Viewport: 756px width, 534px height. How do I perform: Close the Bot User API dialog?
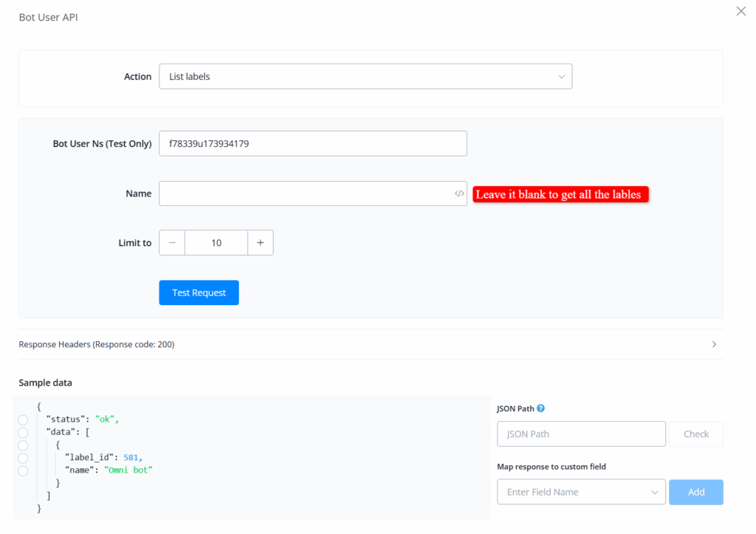pos(741,11)
